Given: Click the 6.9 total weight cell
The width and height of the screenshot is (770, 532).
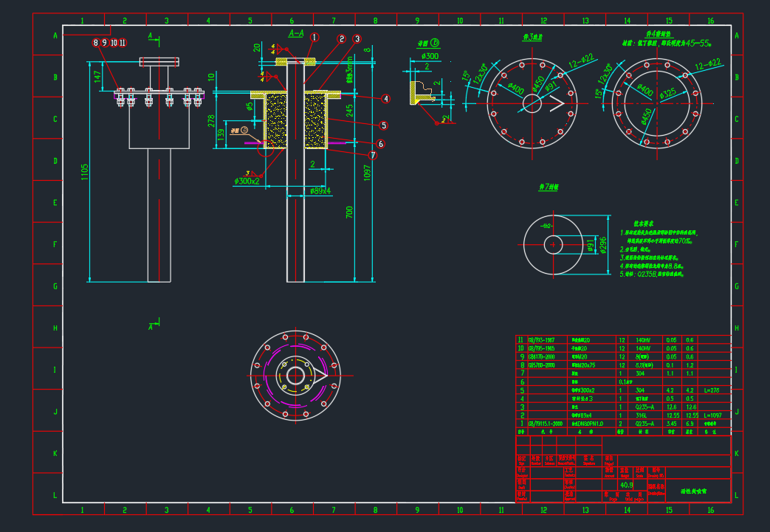Looking at the screenshot, I should pos(690,424).
